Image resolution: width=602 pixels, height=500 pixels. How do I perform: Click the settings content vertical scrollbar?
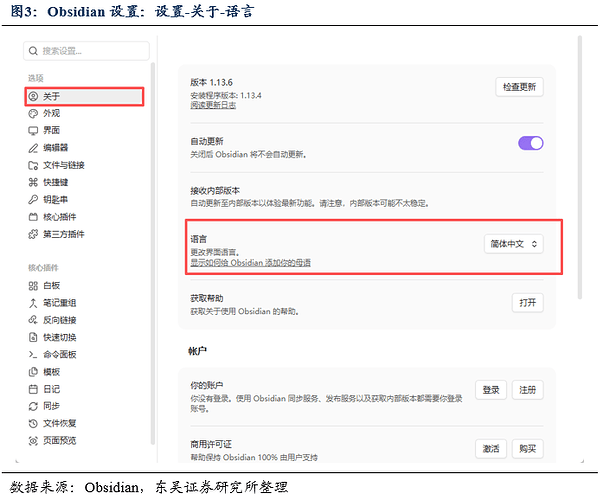click(580, 167)
